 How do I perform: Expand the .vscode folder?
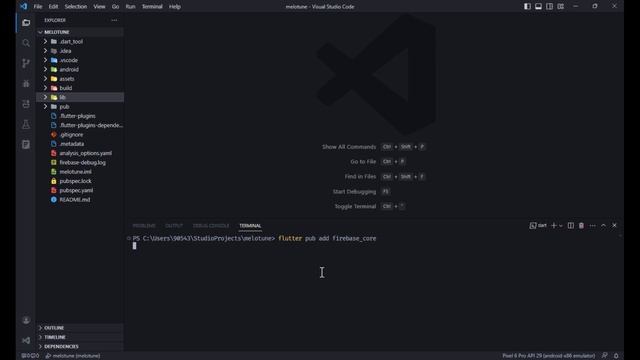pos(80,60)
